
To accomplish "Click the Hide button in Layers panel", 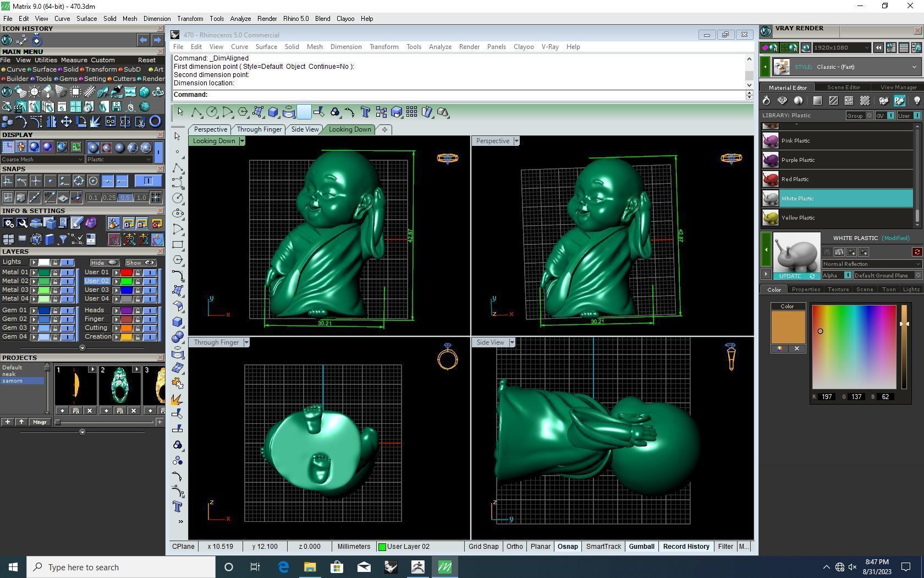I will pos(105,263).
